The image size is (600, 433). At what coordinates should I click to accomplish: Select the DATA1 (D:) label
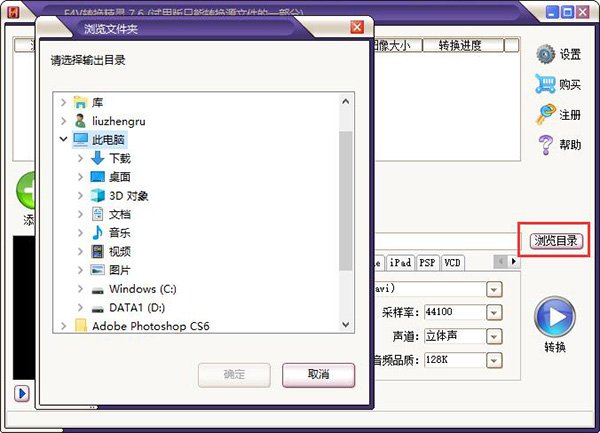click(137, 308)
